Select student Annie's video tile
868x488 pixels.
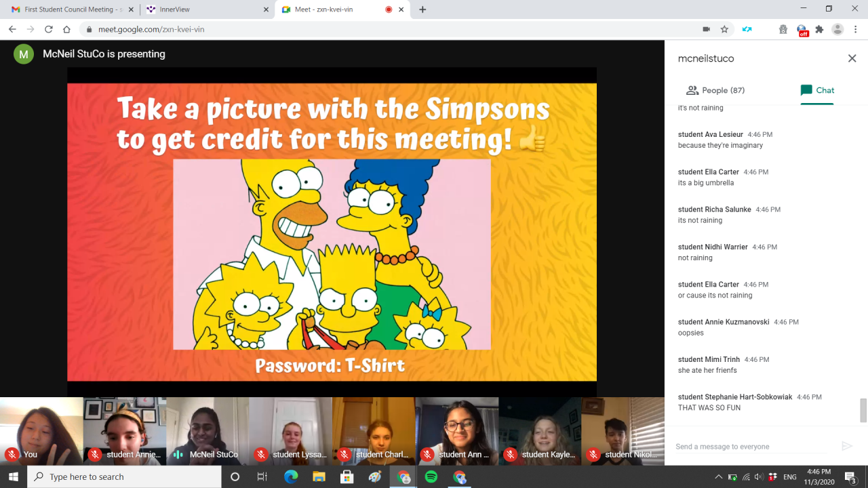pos(125,431)
